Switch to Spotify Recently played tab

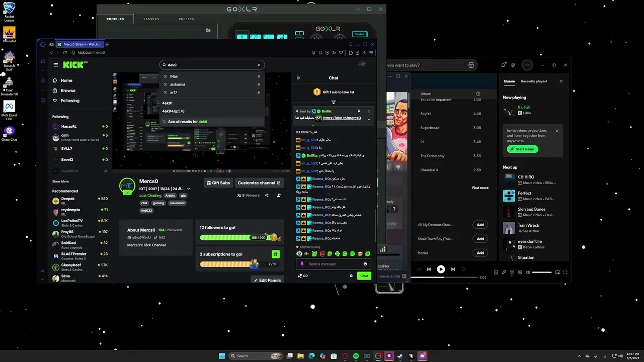pos(534,81)
